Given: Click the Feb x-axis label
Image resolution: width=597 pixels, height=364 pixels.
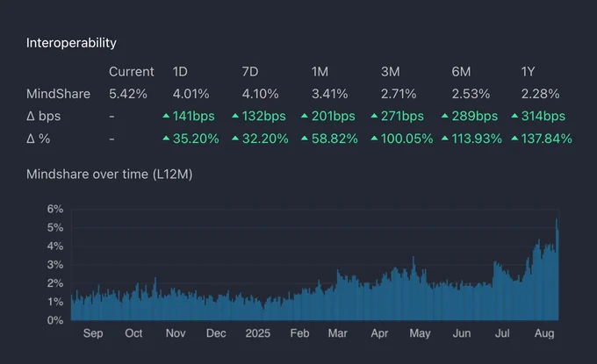Looking at the screenshot, I should coord(299,333).
